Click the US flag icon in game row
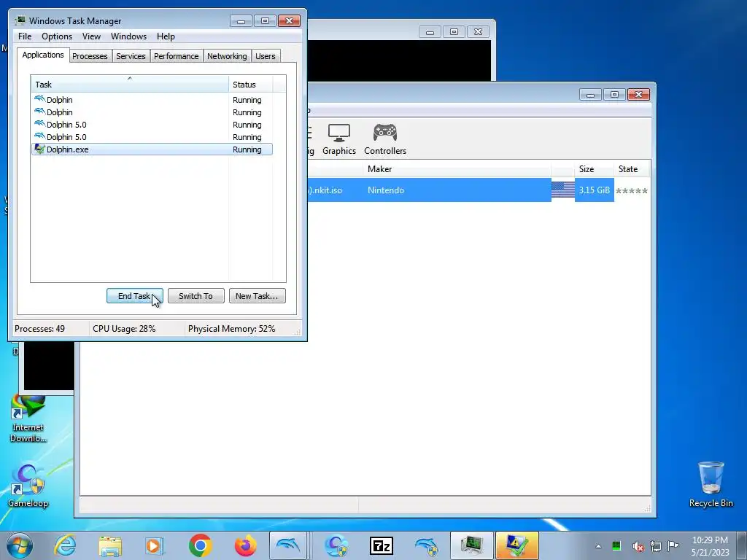 pyautogui.click(x=562, y=190)
